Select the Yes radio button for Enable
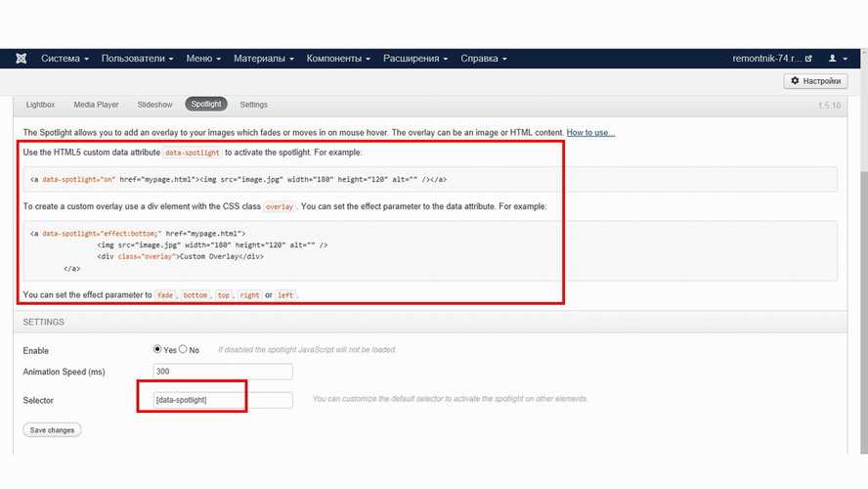Screen dimensions: 868x489 click(158, 349)
